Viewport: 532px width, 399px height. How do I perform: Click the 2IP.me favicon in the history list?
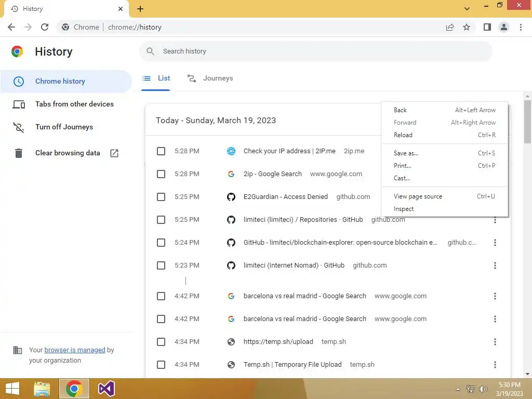pyautogui.click(x=231, y=151)
